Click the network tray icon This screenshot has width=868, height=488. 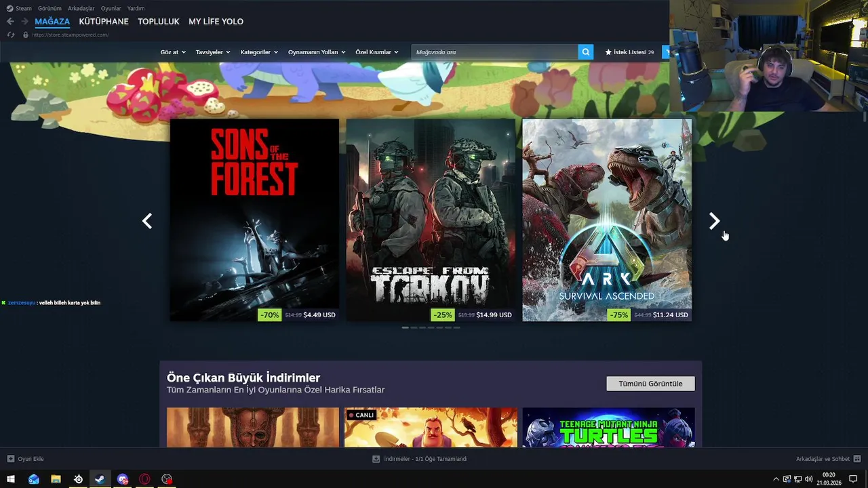tap(797, 479)
